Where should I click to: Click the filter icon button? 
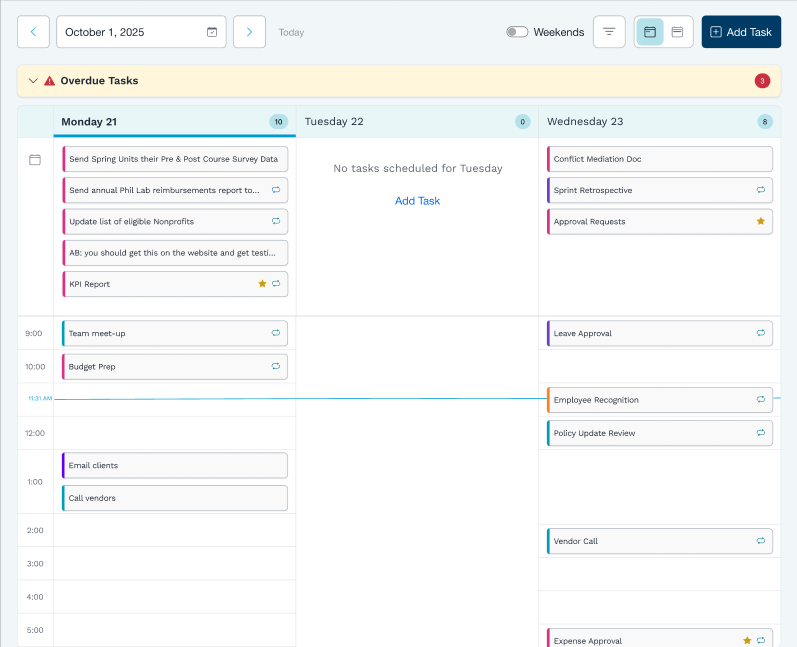(609, 32)
